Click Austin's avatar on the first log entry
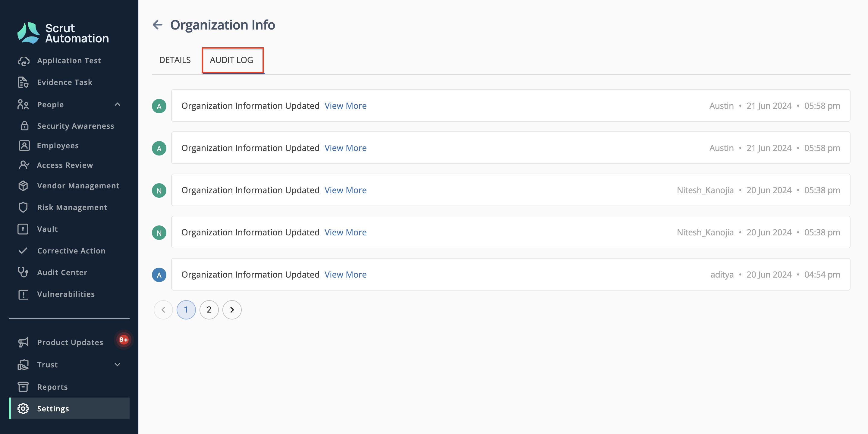This screenshot has height=434, width=868. point(159,106)
